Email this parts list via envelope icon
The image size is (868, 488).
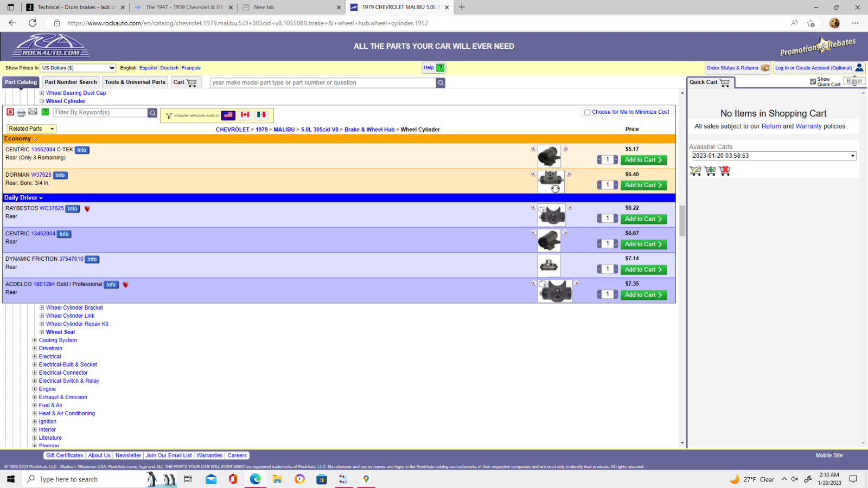[x=33, y=112]
